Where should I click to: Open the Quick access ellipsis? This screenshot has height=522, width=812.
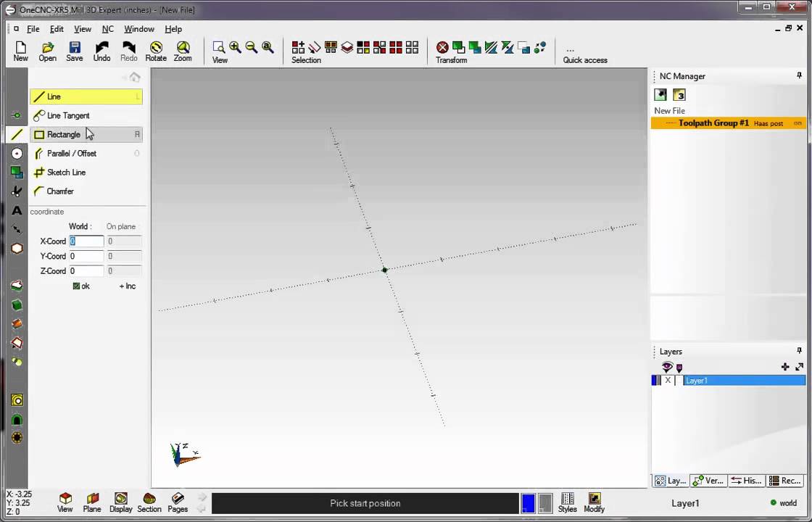(570, 50)
